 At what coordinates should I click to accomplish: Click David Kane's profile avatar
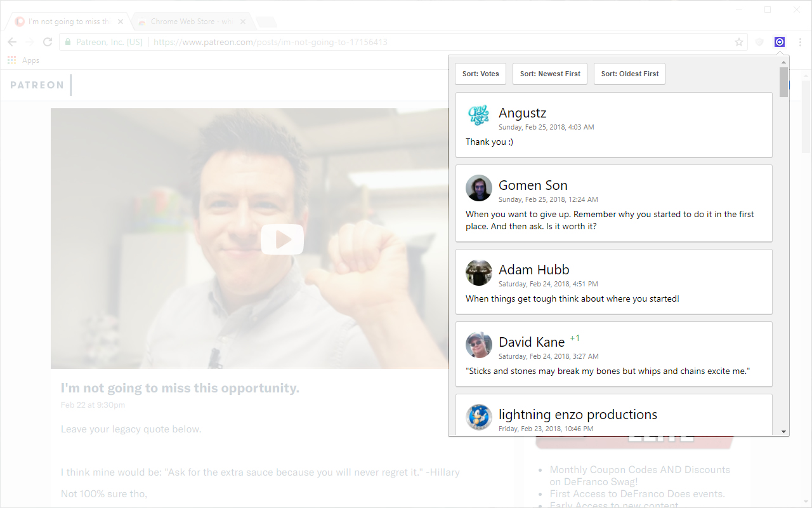[x=479, y=345]
